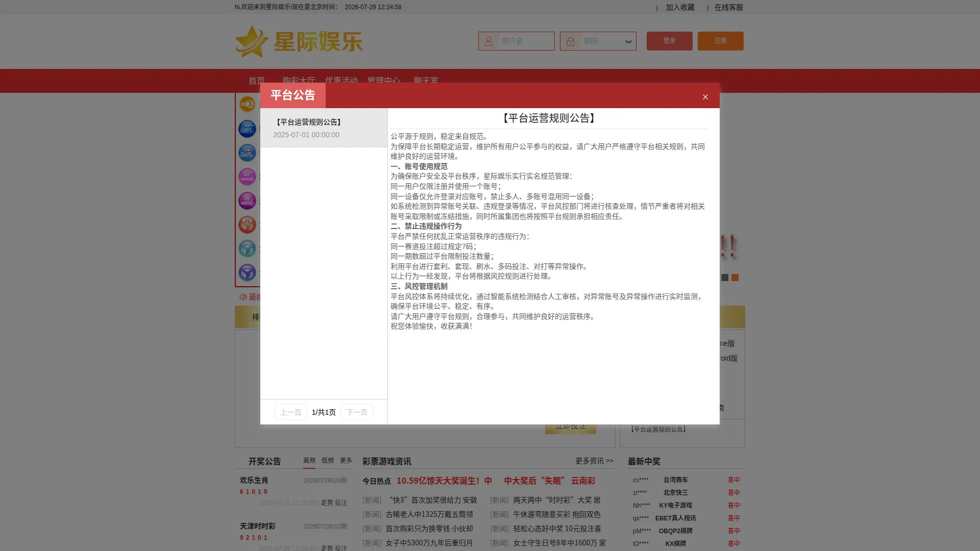This screenshot has height=551, width=980.
Task: Click the EBET真人视讯 winner row
Action: (686, 518)
